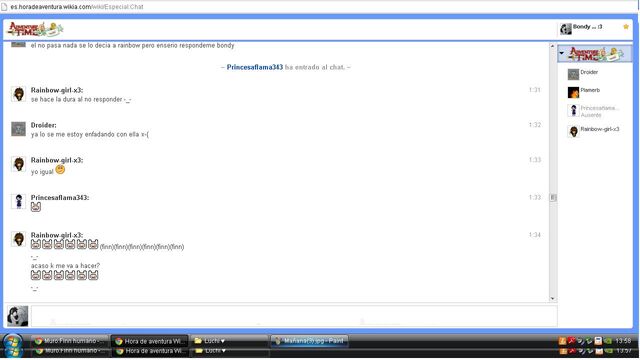The image size is (640, 360).
Task: Click the scroll up arrow of chat
Action: tap(553, 47)
